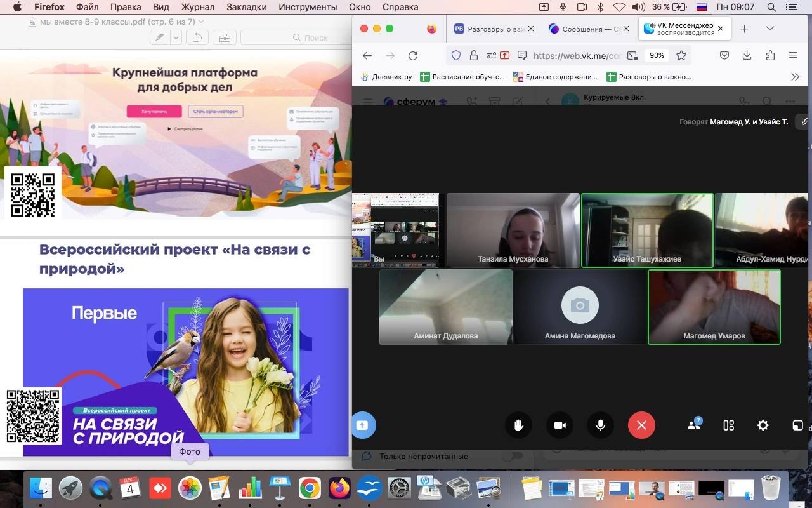Image resolution: width=812 pixels, height=508 pixels.
Task: Open the participants list icon
Action: 694,425
